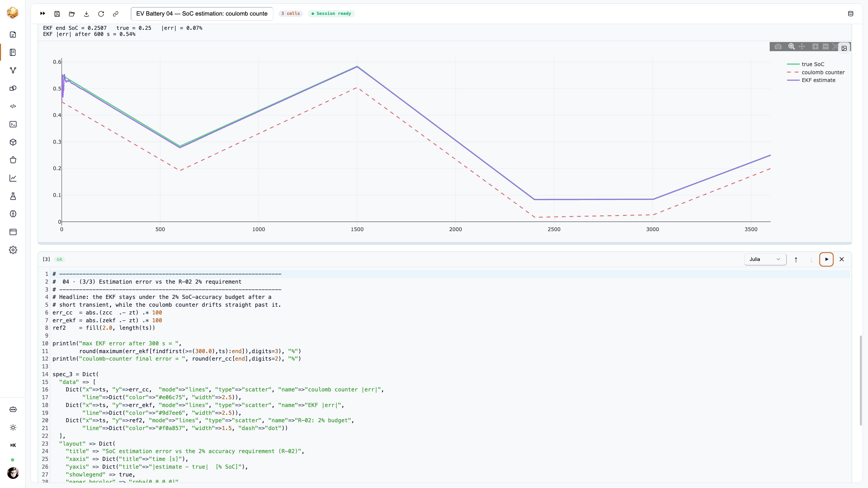Move cell 3 up with the up arrow
This screenshot has height=488, width=868.
click(796, 260)
